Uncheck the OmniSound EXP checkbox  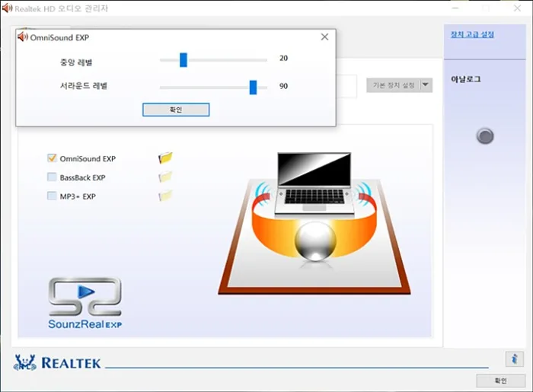(52, 159)
